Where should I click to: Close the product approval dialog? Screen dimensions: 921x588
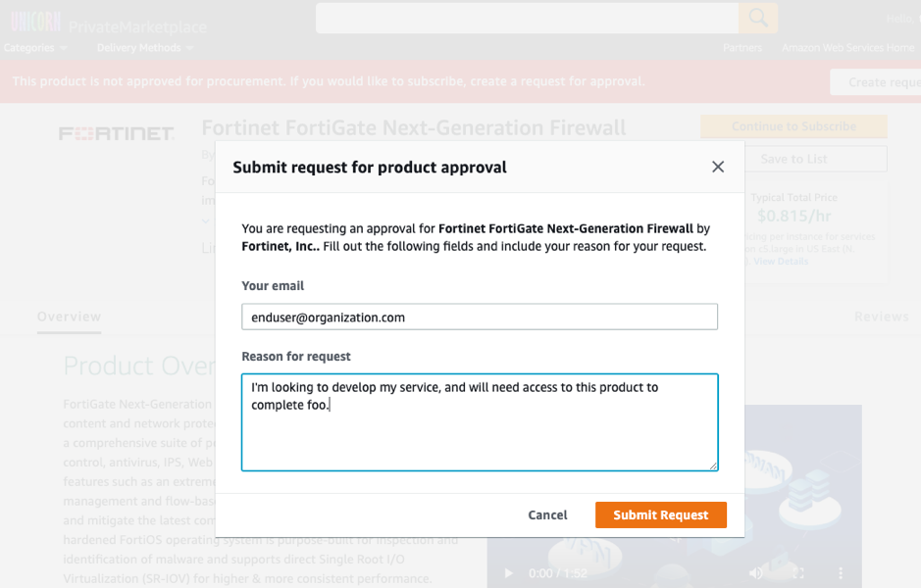(717, 167)
